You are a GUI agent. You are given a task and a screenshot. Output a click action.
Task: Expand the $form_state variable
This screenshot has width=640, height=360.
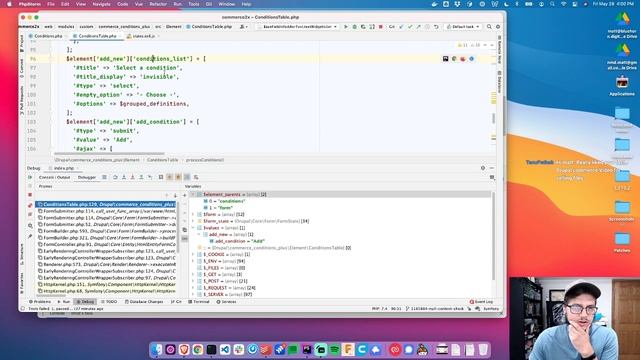[x=193, y=221]
